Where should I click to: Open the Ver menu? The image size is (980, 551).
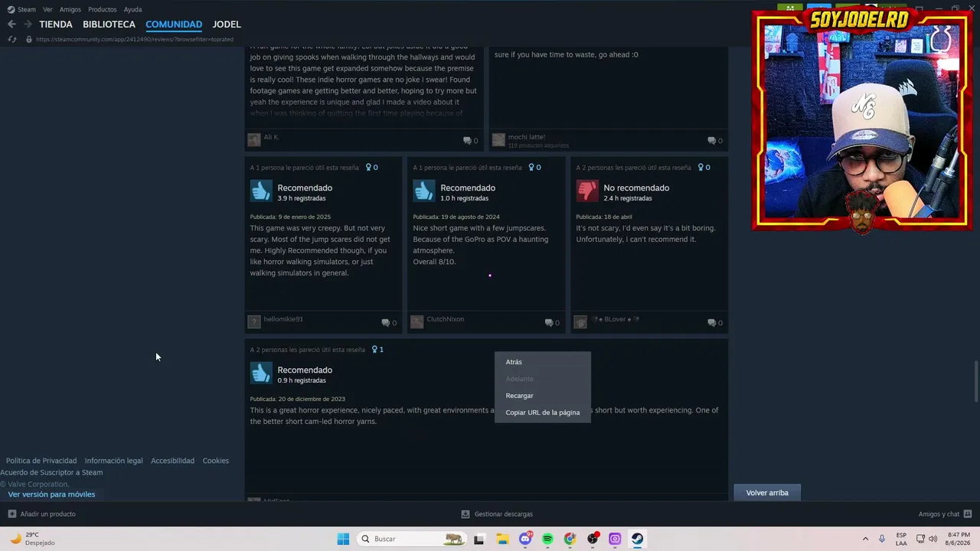[47, 9]
